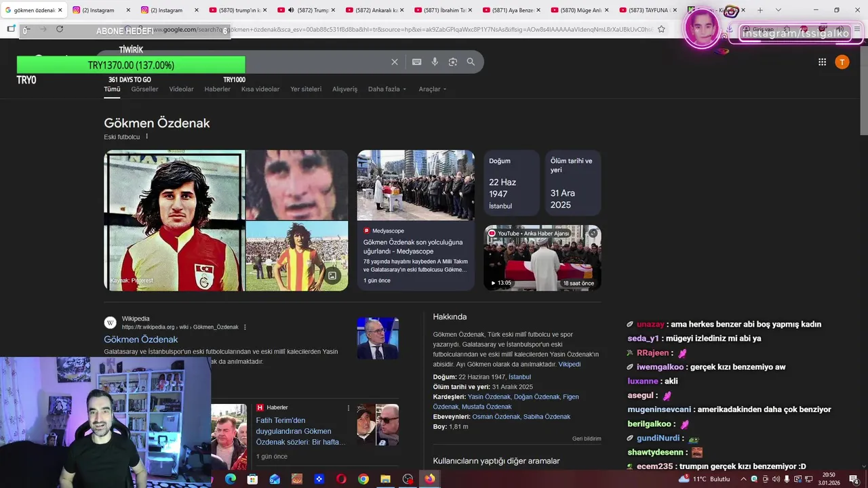Viewport: 868px width, 488px height.
Task: Open the Vikipedi link in Hakkında
Action: [570, 364]
